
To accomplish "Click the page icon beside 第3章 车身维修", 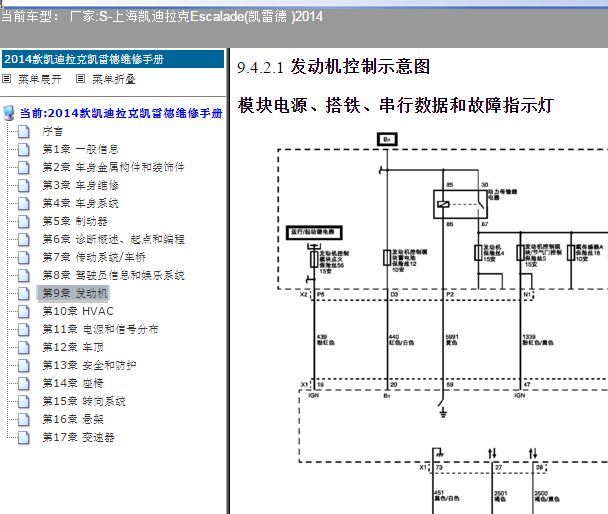I will point(24,185).
